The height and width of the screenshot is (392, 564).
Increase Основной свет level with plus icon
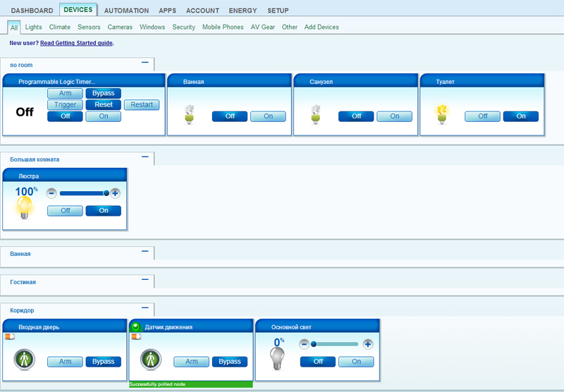click(367, 344)
